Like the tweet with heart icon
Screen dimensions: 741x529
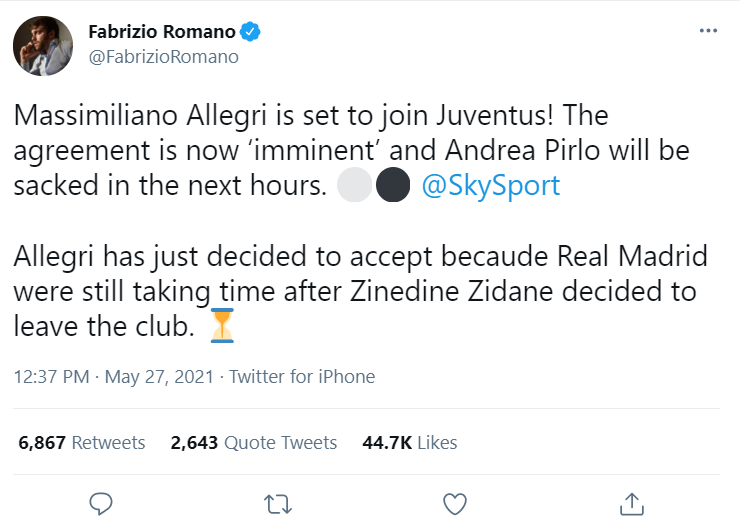pos(454,501)
